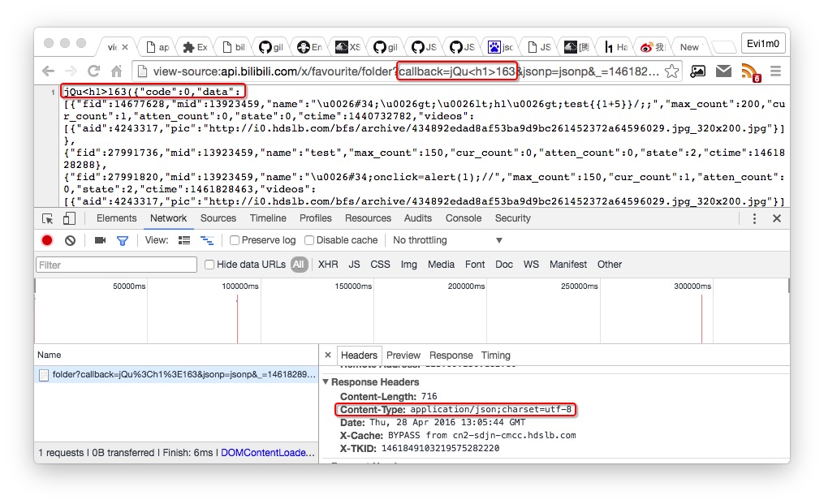
Task: Switch to the Audits tab
Action: point(418,218)
